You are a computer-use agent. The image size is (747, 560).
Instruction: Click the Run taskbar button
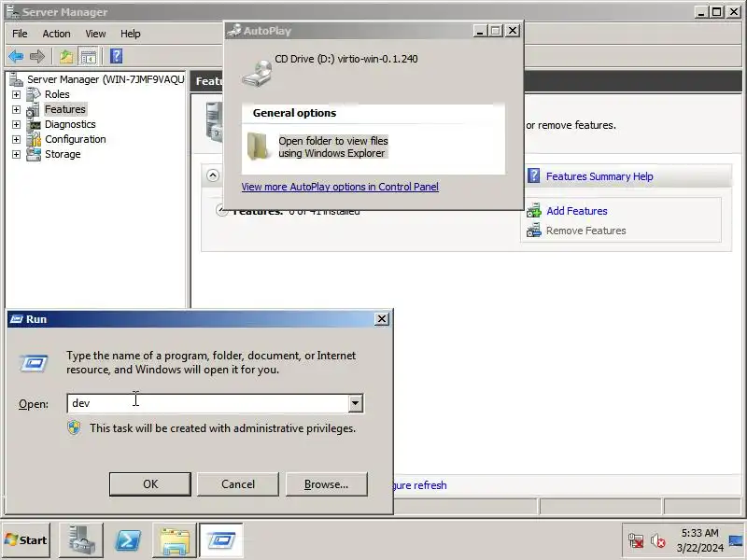click(221, 540)
